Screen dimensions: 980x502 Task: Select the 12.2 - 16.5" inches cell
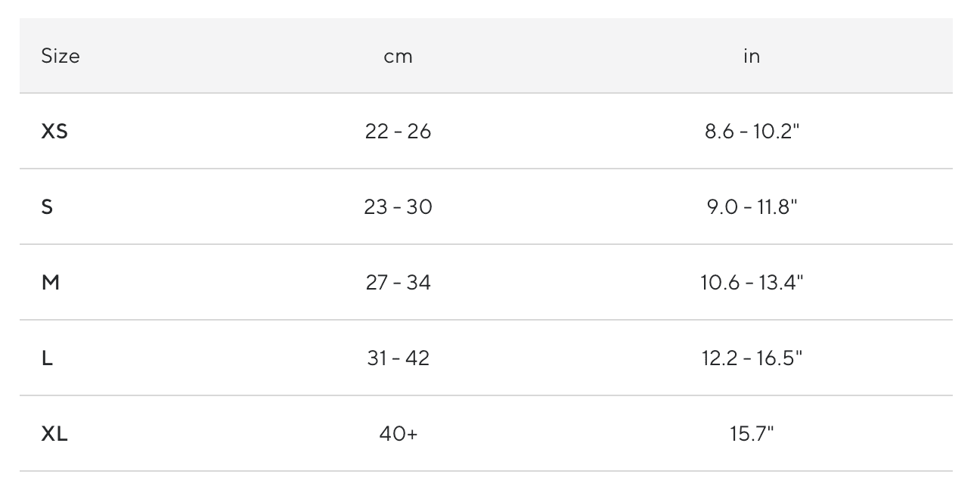click(x=752, y=358)
